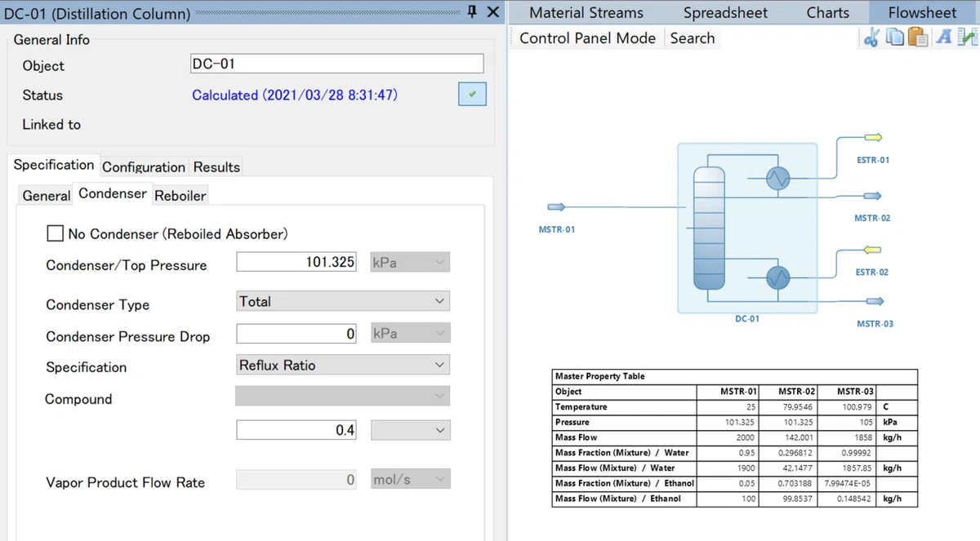Click the Control Panel Mode button
Screen dimensions: 980x541
[587, 38]
